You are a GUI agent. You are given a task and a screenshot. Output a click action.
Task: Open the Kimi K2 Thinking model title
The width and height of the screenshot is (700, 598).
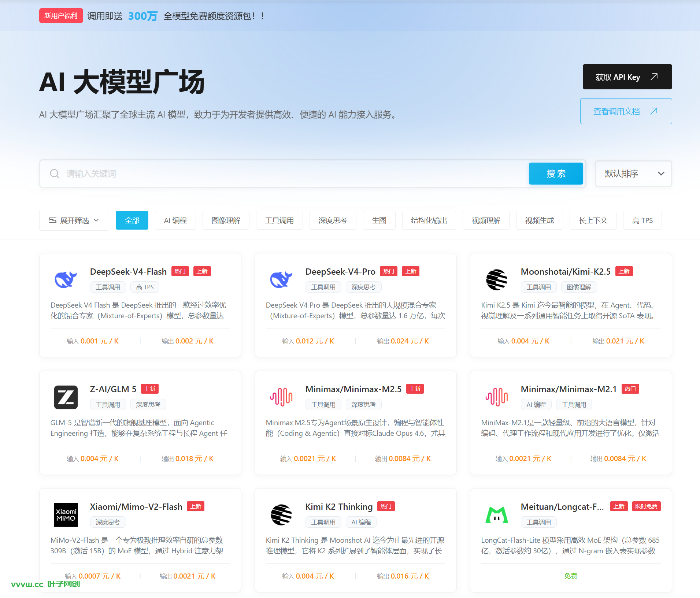click(x=339, y=507)
